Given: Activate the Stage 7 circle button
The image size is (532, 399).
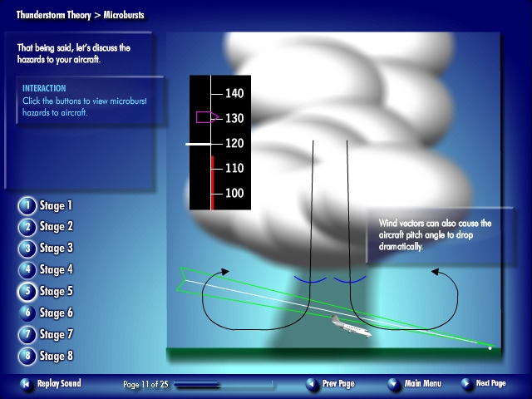Looking at the screenshot, I should 27,335.
